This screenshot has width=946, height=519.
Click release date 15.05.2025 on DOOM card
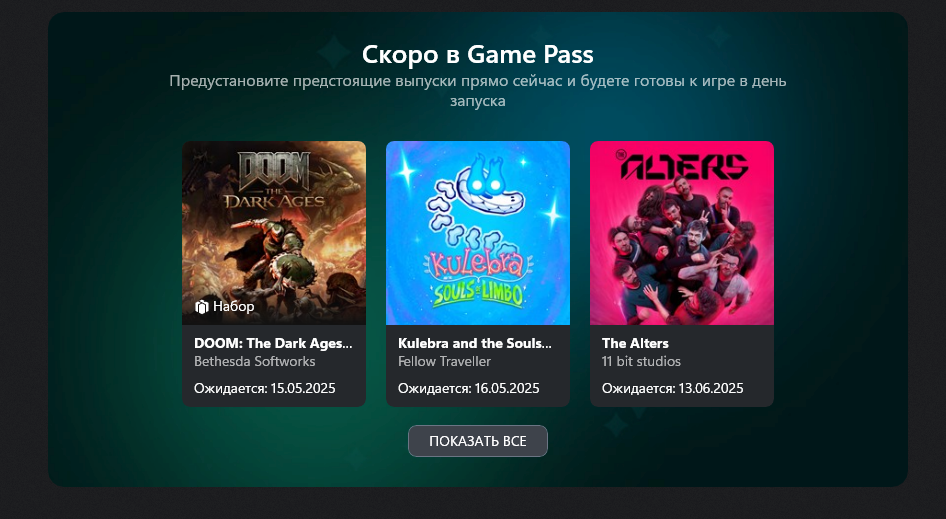coord(303,388)
